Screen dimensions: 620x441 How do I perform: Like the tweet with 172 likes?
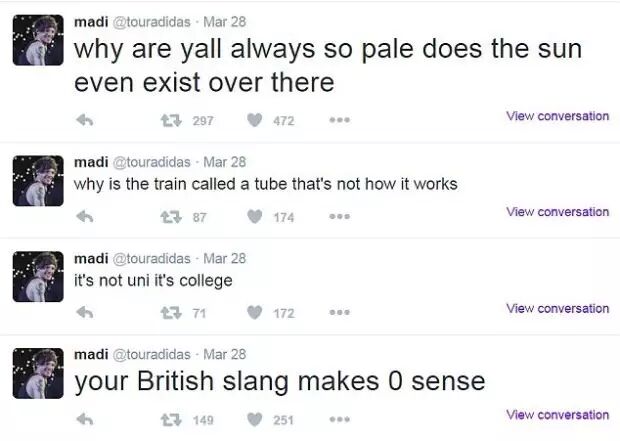[255, 312]
